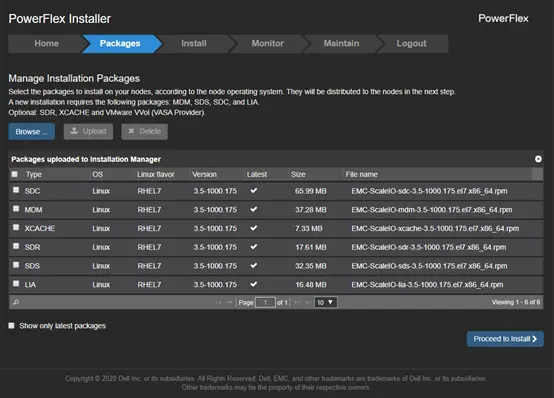The height and width of the screenshot is (398, 554).
Task: Open the rows-per-page dropdown showing 10
Action: pos(325,302)
